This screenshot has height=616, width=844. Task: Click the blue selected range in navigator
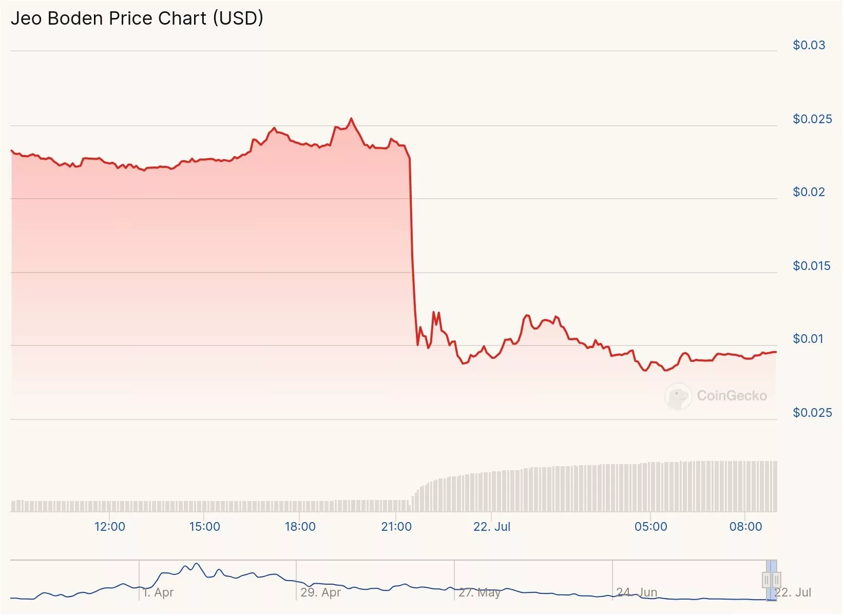pyautogui.click(x=772, y=567)
